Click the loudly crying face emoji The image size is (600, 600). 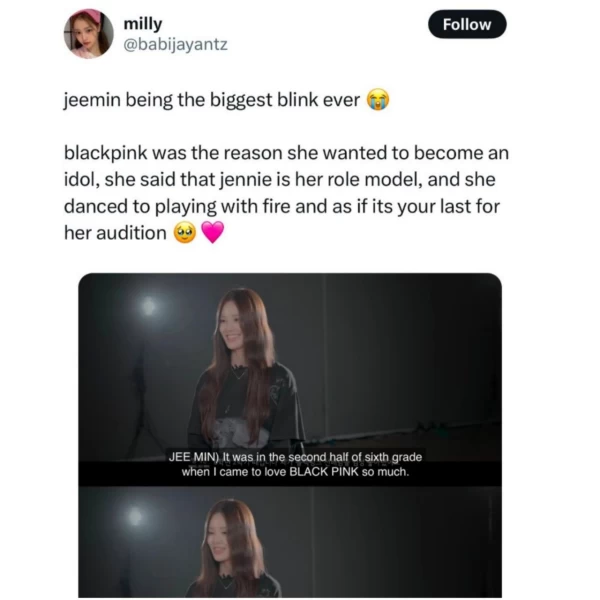coord(378,99)
